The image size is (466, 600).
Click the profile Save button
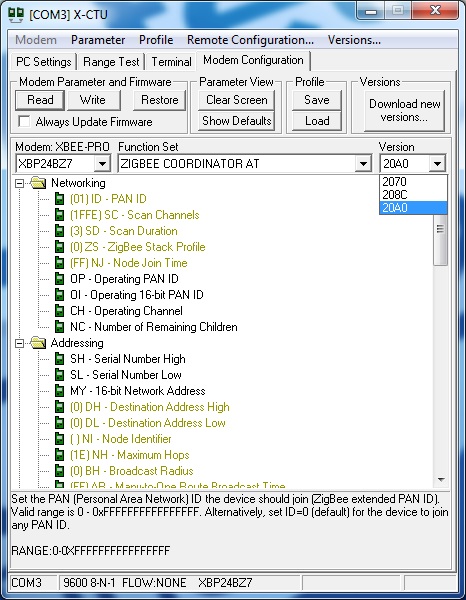tap(317, 100)
